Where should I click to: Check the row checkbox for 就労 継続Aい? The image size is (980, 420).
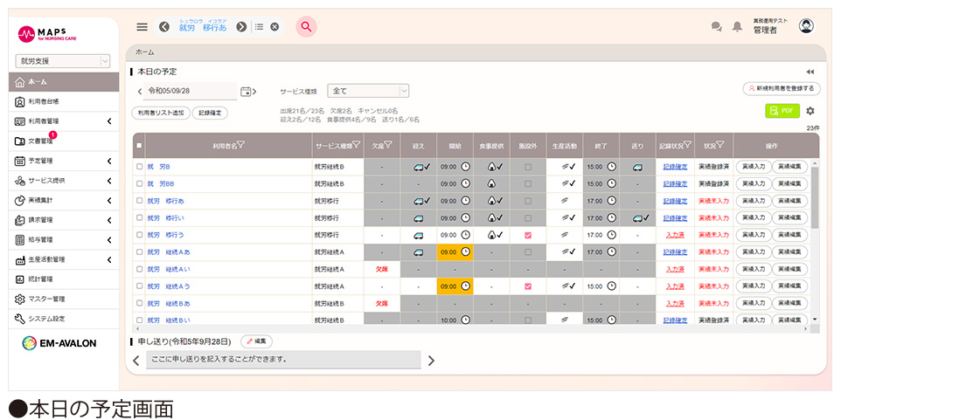point(139,269)
